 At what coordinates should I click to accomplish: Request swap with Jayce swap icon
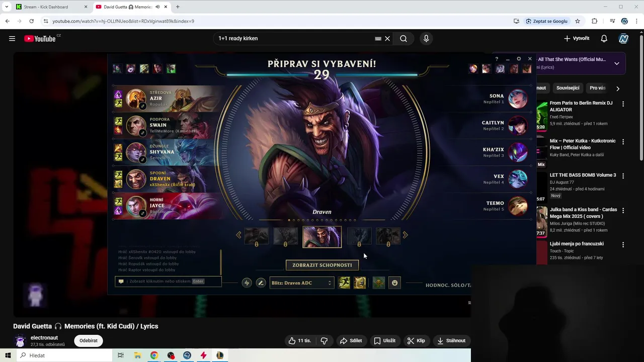[x=143, y=213]
